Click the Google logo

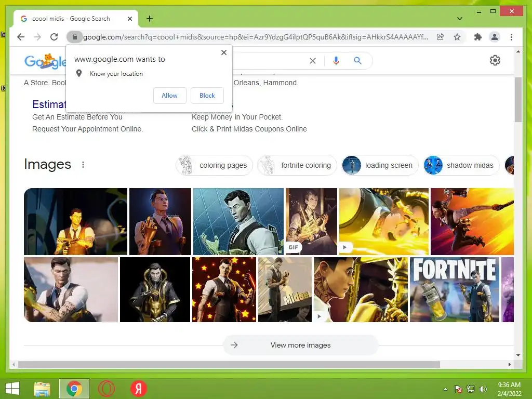(45, 61)
